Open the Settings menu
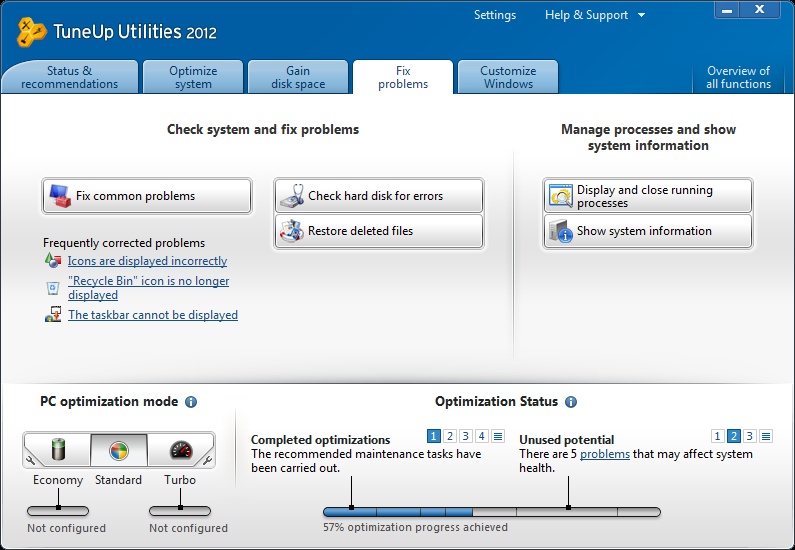This screenshot has height=550, width=795. 495,15
